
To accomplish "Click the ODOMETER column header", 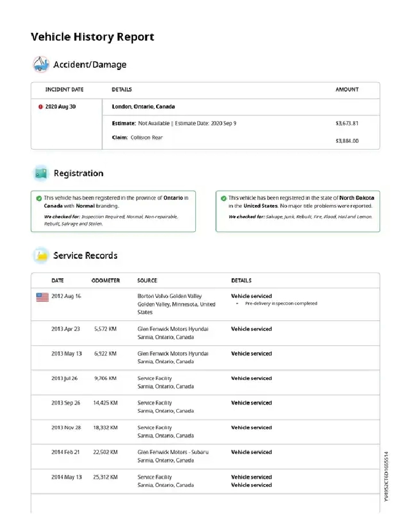I will [x=106, y=281].
